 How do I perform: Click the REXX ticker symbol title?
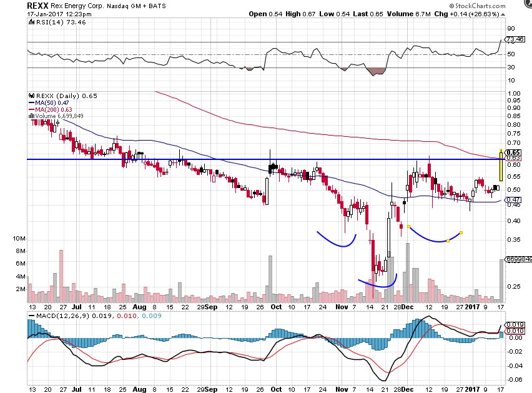pyautogui.click(x=38, y=6)
